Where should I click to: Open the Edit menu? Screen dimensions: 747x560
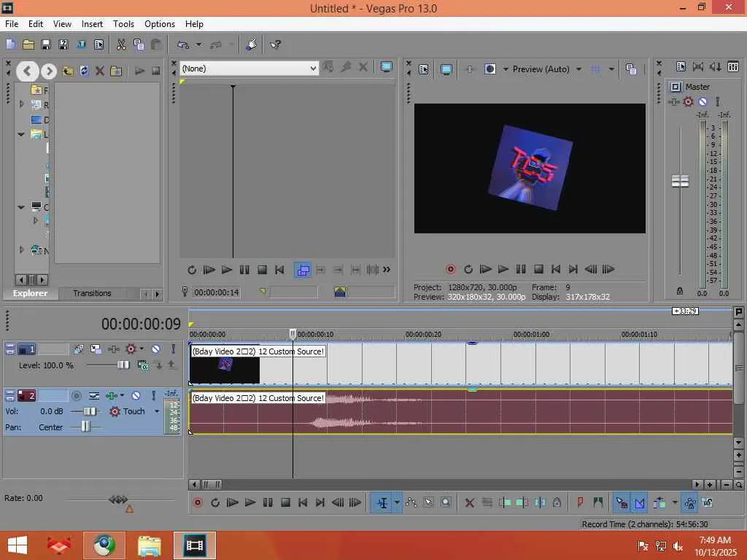(35, 24)
